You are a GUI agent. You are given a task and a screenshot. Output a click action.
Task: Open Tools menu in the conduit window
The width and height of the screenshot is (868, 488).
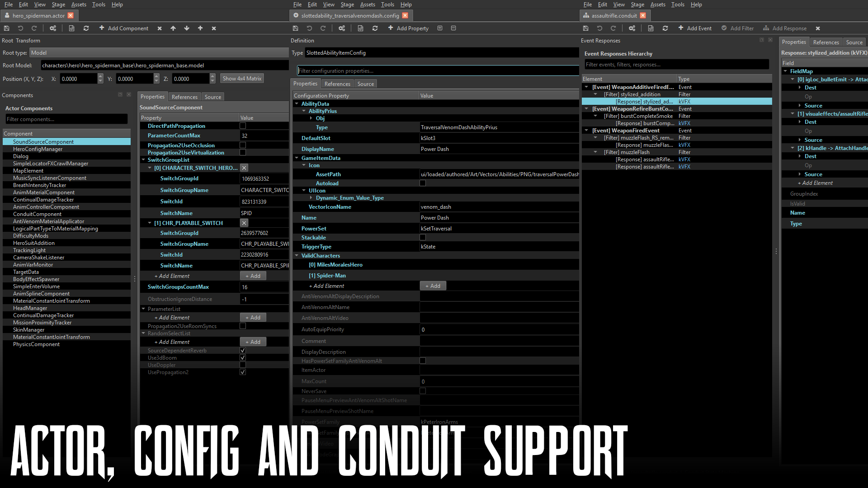(x=678, y=5)
